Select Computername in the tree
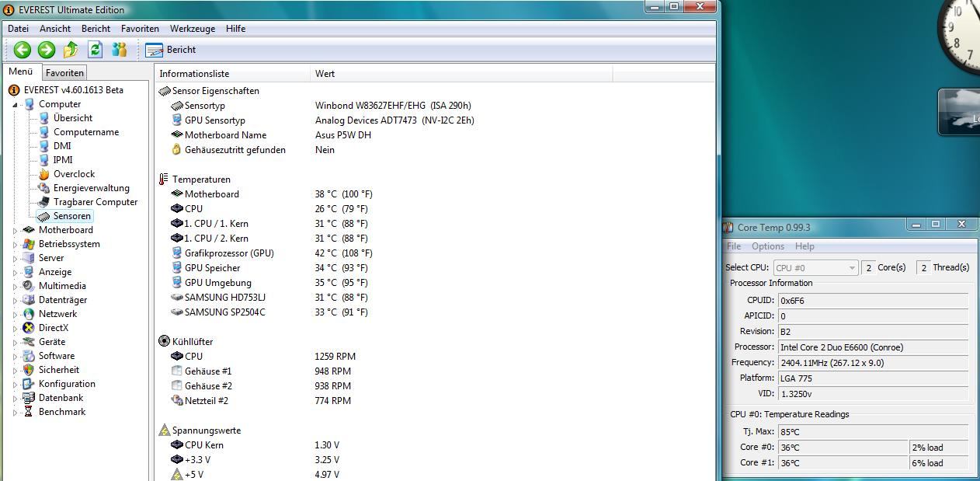This screenshot has height=481, width=980. (85, 132)
